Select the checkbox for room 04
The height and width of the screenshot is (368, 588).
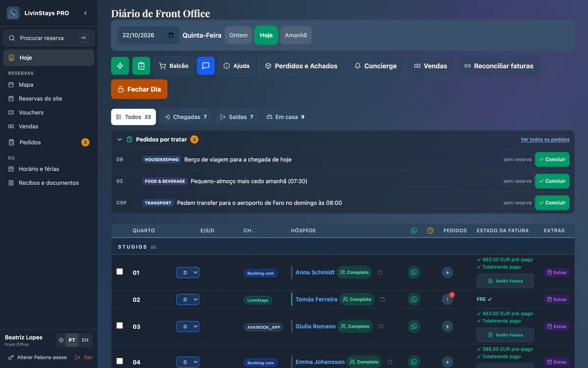120,361
